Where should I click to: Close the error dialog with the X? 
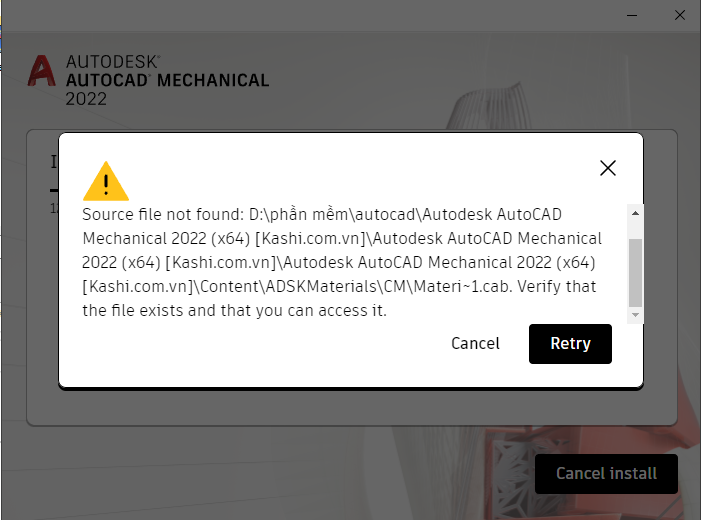coord(608,169)
